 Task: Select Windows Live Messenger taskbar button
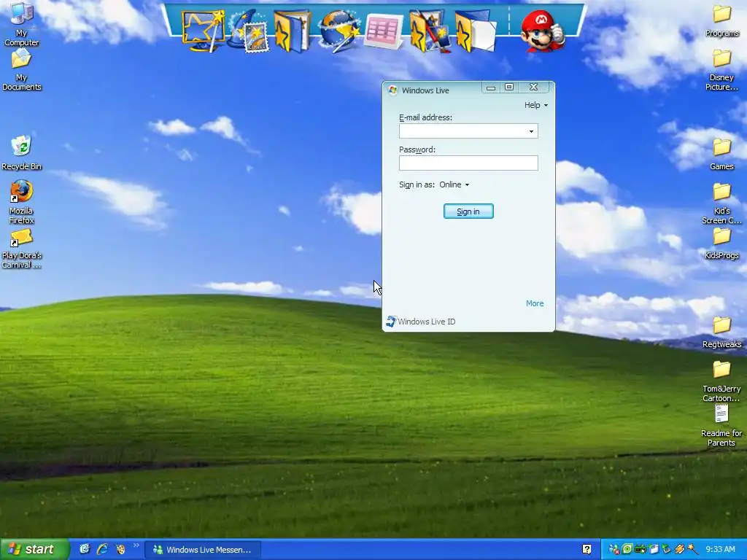click(203, 550)
